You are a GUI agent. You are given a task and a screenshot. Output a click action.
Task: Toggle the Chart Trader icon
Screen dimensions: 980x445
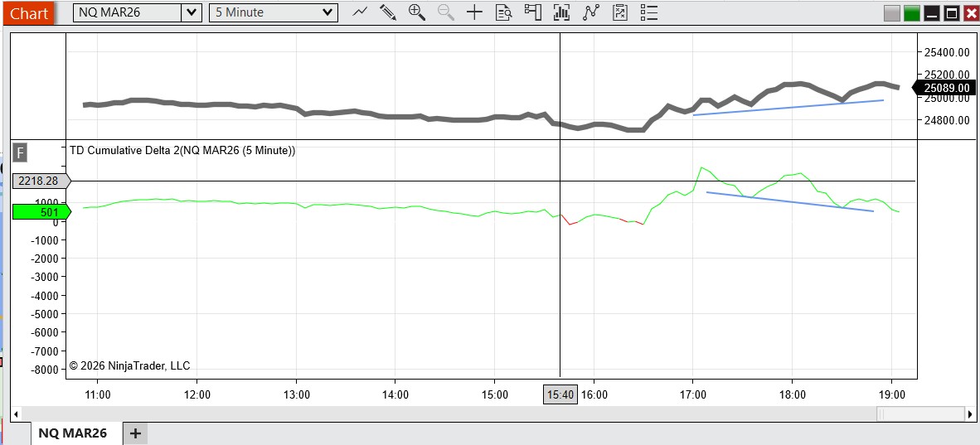pyautogui.click(x=532, y=12)
